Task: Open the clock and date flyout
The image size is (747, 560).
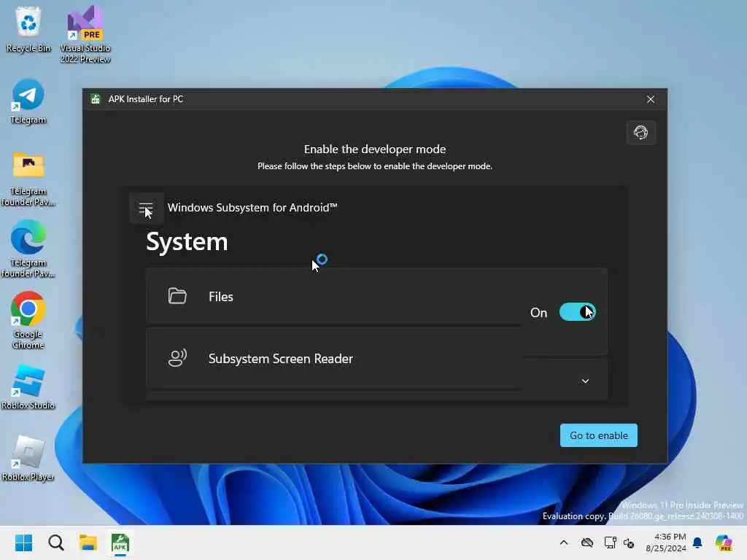Action: [666, 542]
